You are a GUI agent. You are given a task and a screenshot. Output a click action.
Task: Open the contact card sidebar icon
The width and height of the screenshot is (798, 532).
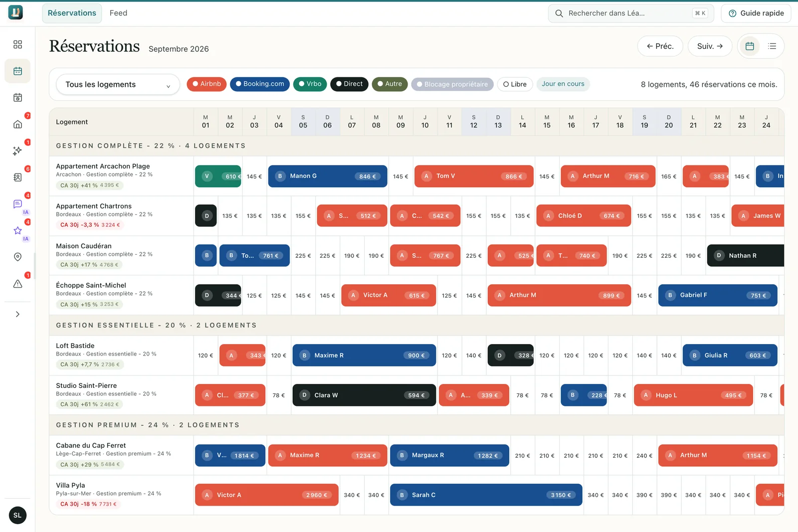point(17,177)
